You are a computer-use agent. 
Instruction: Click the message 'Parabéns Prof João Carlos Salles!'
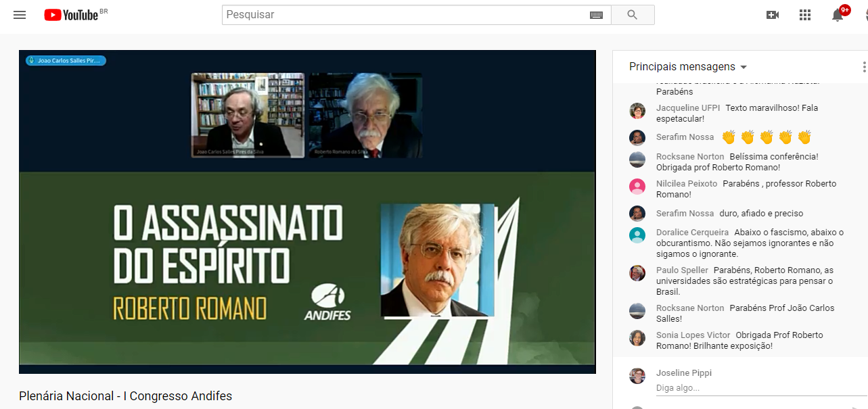(746, 314)
